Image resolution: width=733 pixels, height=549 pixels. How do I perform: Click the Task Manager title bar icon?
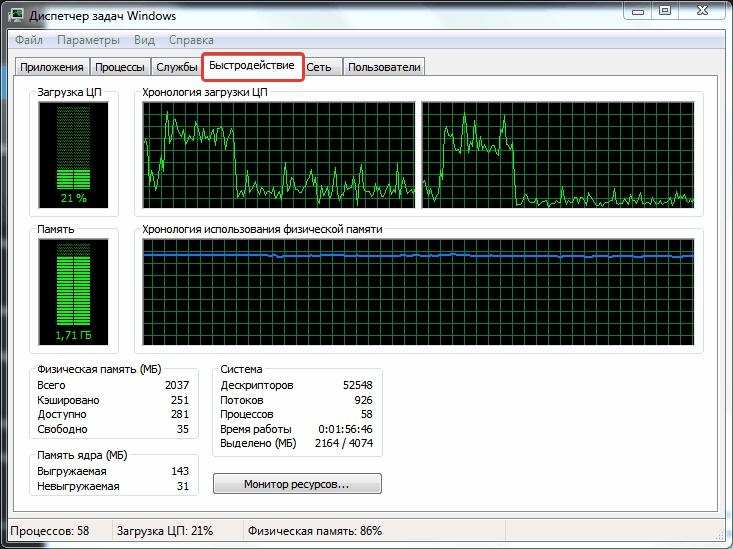pyautogui.click(x=17, y=15)
